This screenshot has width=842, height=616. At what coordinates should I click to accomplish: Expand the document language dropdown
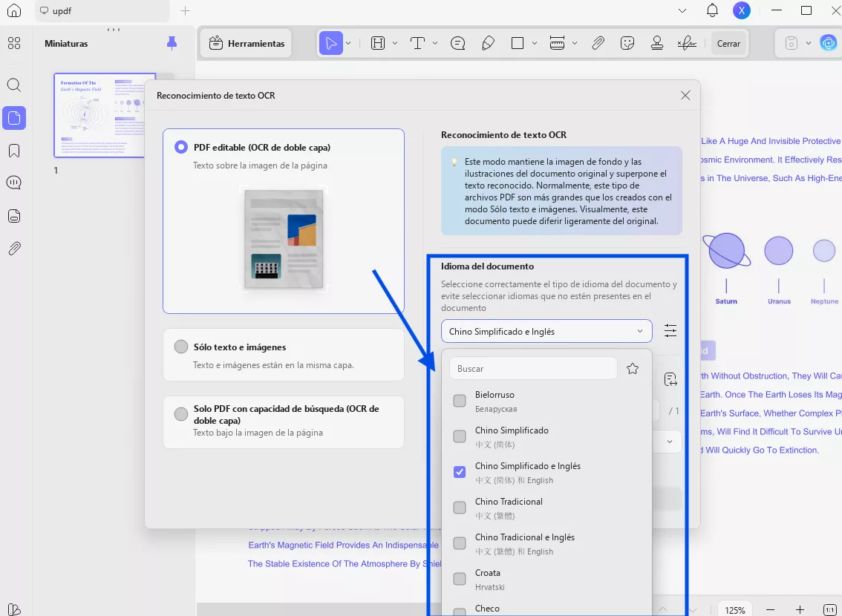(546, 331)
